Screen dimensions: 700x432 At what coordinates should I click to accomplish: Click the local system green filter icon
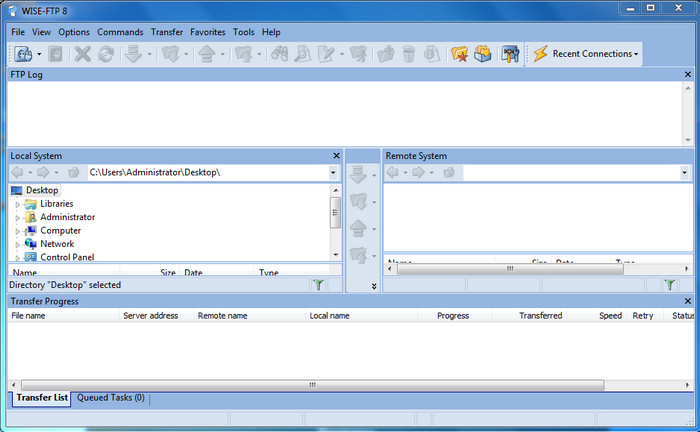pos(318,285)
